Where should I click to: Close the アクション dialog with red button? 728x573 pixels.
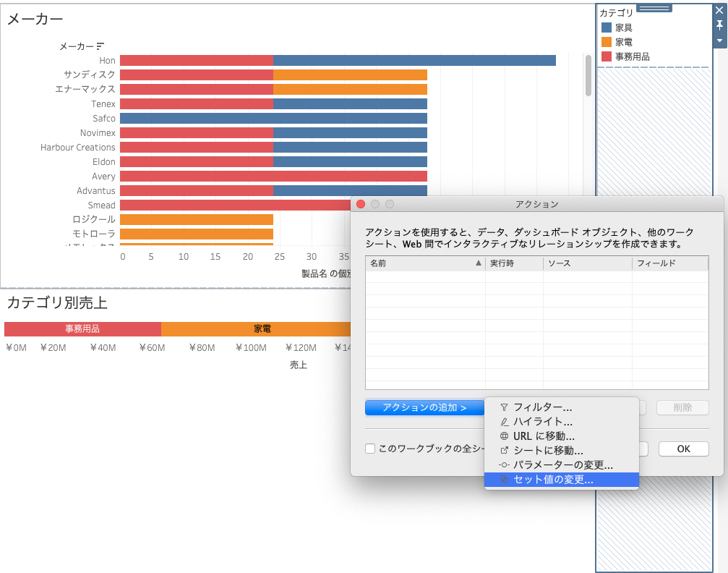tap(360, 204)
